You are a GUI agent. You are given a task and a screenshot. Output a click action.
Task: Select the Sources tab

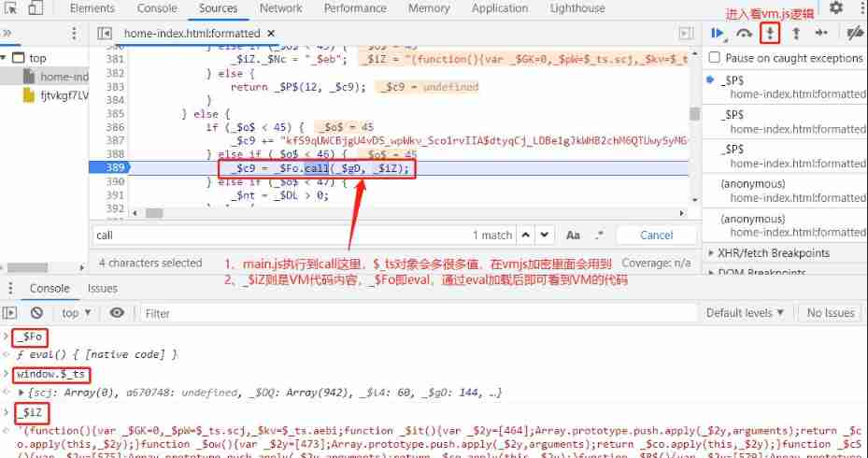pos(219,8)
